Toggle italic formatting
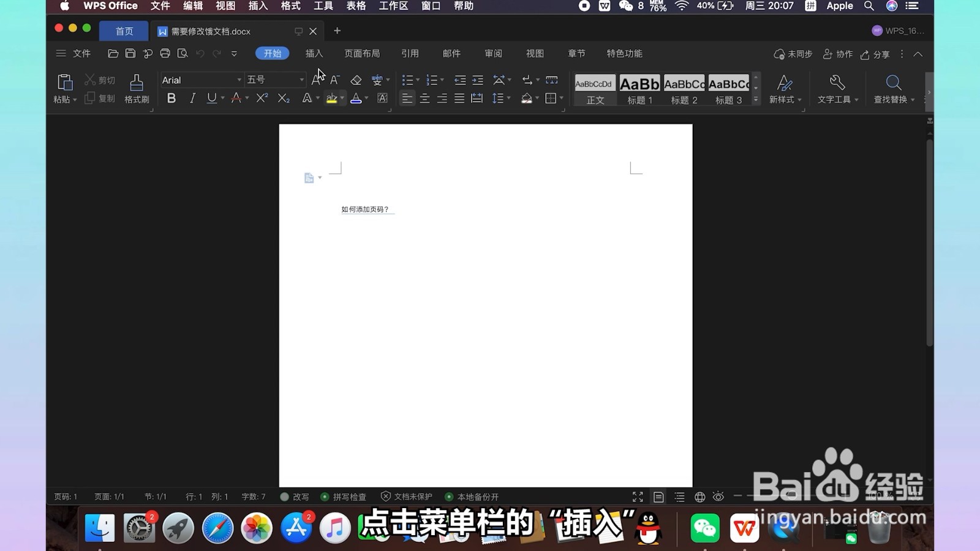 192,98
